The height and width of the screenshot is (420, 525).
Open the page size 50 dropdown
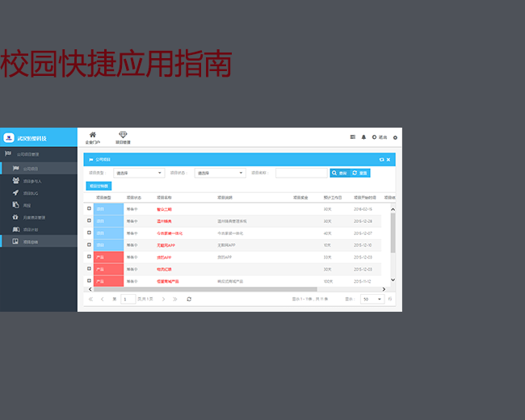pyautogui.click(x=372, y=299)
